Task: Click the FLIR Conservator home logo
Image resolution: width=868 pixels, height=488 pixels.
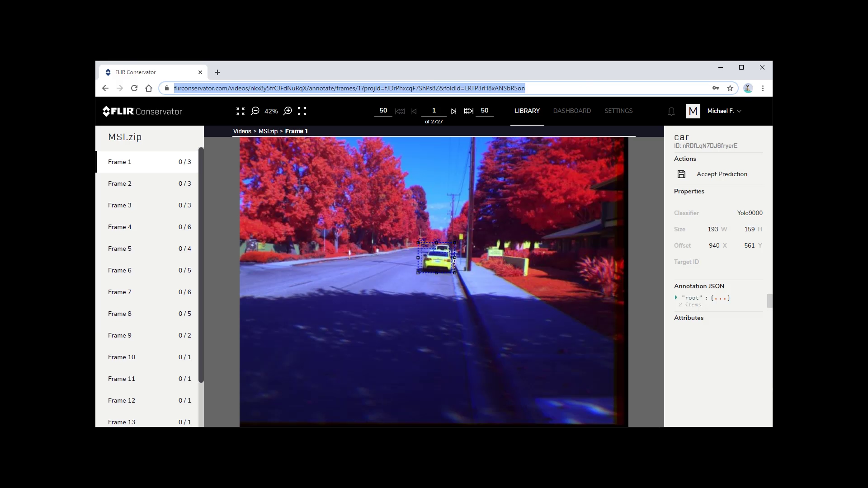Action: coord(142,111)
